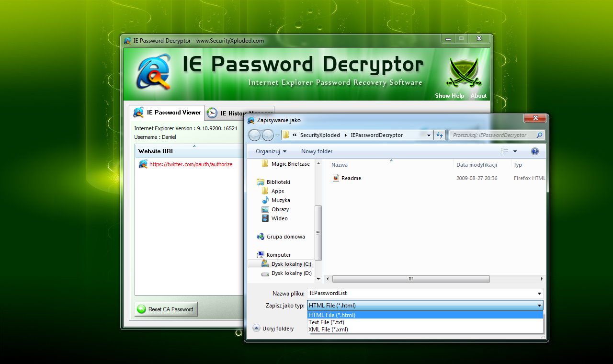Click the vertical scrollbar of the navigation pane
The height and width of the screenshot is (364, 613).
tap(318, 233)
